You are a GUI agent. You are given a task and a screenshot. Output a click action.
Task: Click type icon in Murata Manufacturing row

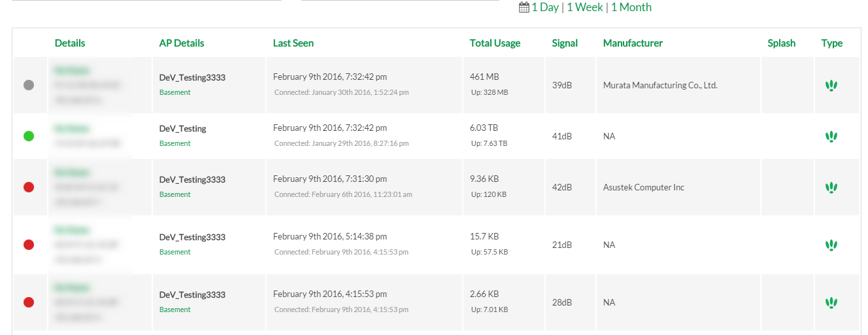point(831,85)
